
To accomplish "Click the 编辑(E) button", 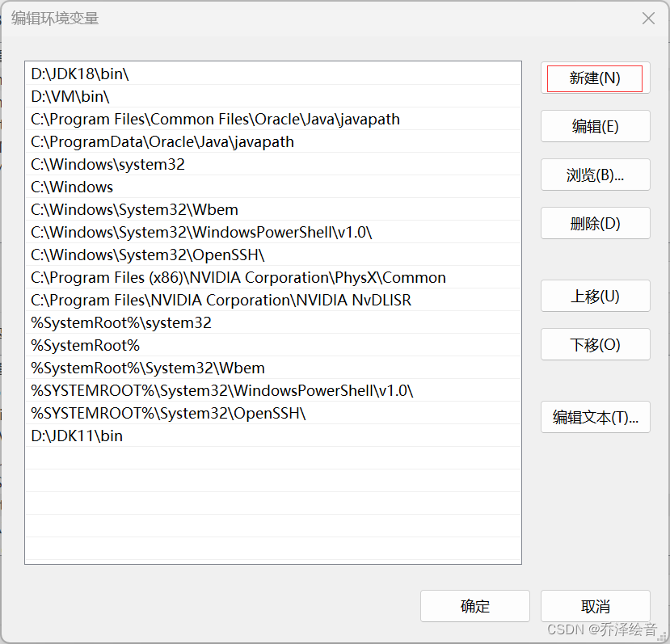I will pos(595,126).
